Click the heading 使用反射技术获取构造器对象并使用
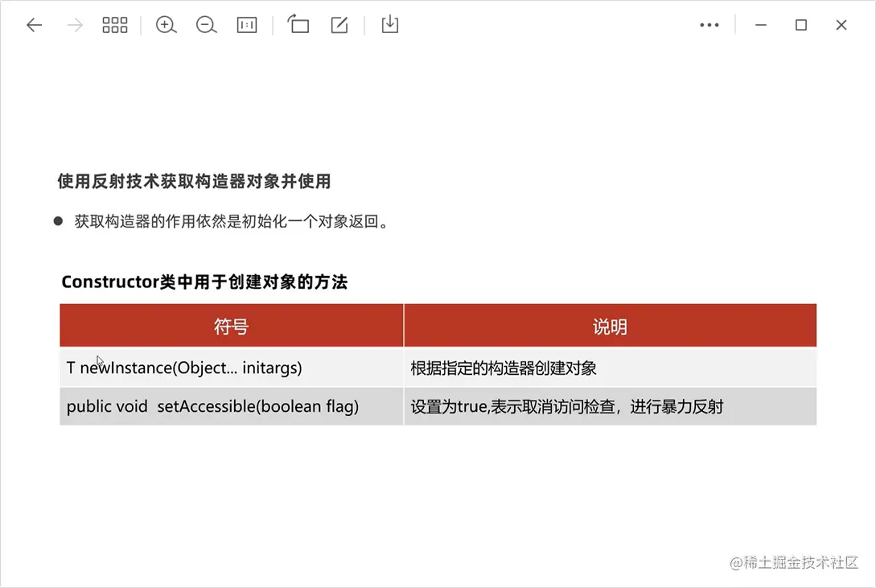This screenshot has width=876, height=588. click(x=194, y=182)
